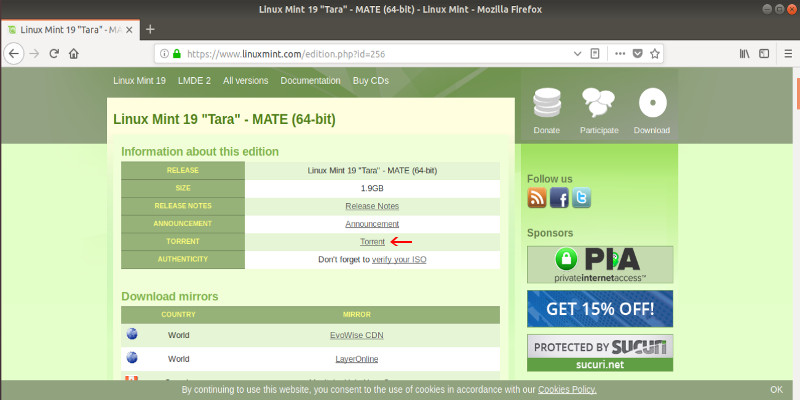Open the Twitter follow icon

(x=581, y=197)
